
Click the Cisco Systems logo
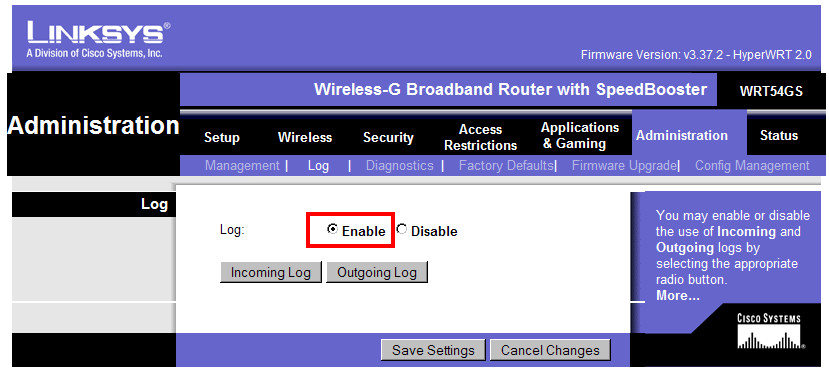[768, 332]
